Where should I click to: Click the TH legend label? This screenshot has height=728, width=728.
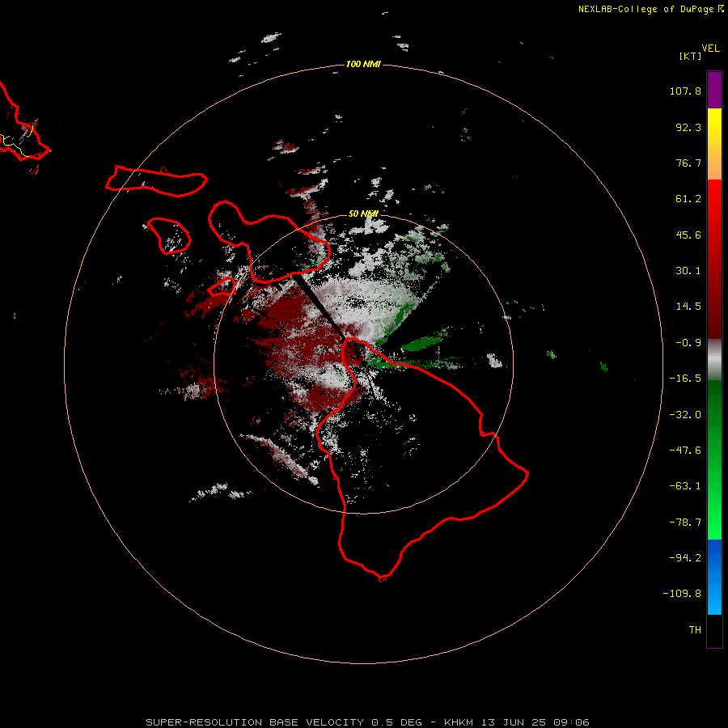[695, 630]
